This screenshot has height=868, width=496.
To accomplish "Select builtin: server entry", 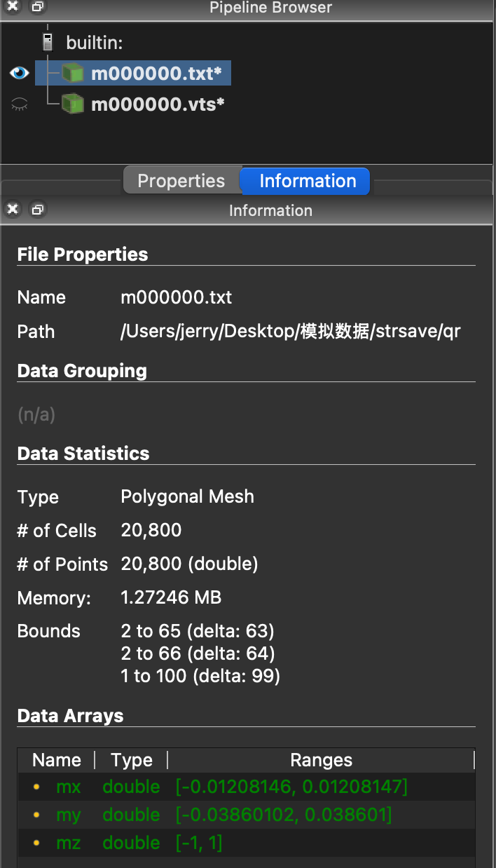I will coord(95,43).
